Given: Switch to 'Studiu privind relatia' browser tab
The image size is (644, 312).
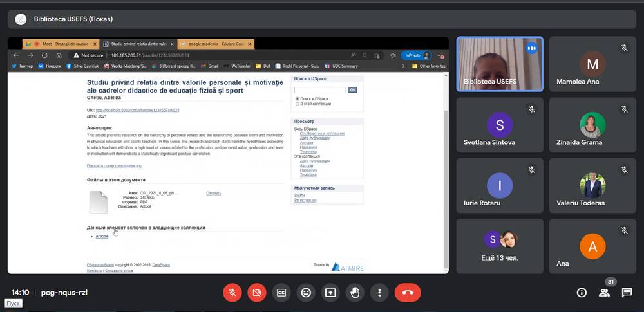Looking at the screenshot, I should pos(139,44).
